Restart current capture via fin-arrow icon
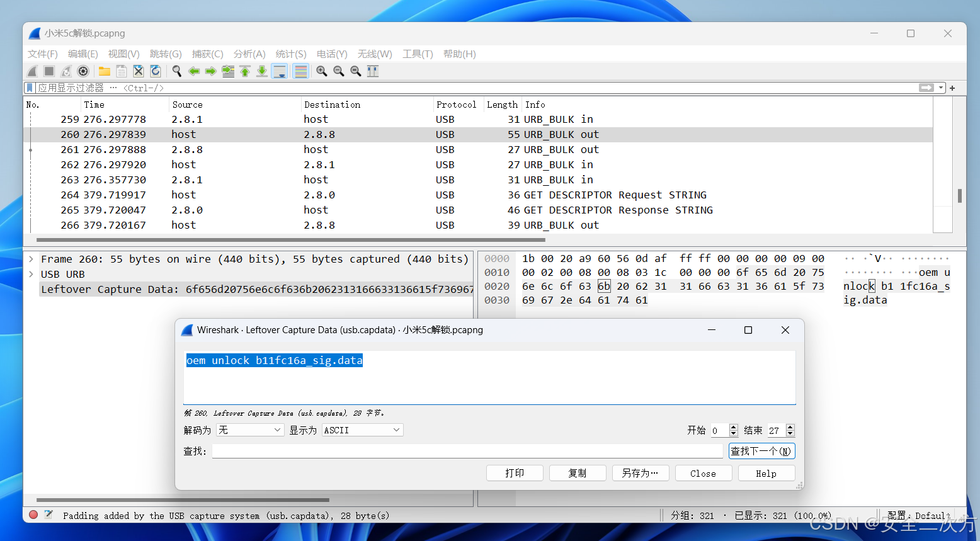The image size is (980, 541). point(66,71)
